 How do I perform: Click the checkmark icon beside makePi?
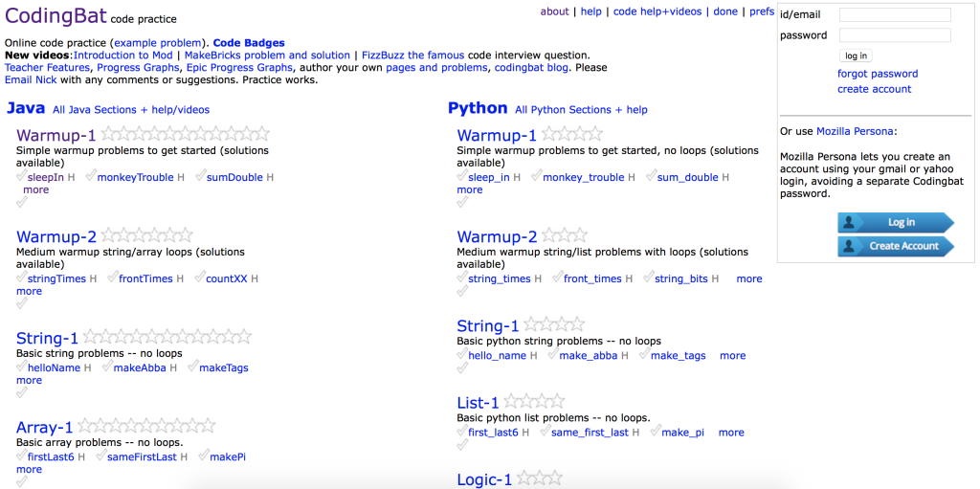[x=204, y=456]
